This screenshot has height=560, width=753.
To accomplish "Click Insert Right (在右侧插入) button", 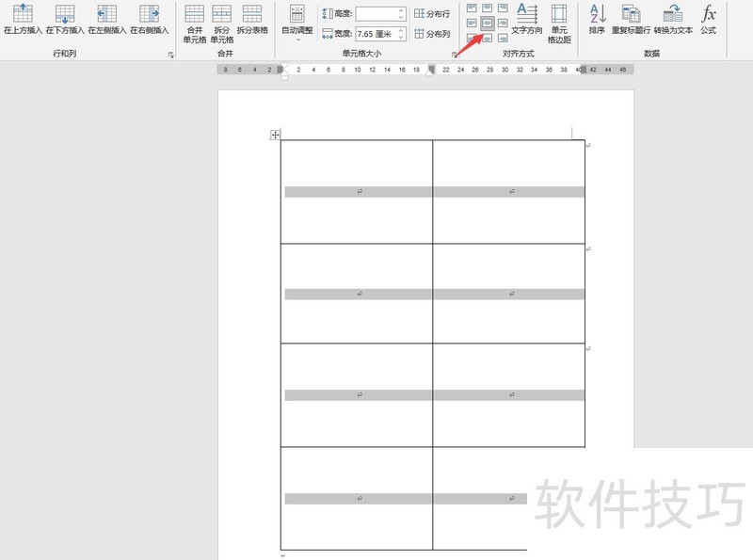I will [x=150, y=19].
